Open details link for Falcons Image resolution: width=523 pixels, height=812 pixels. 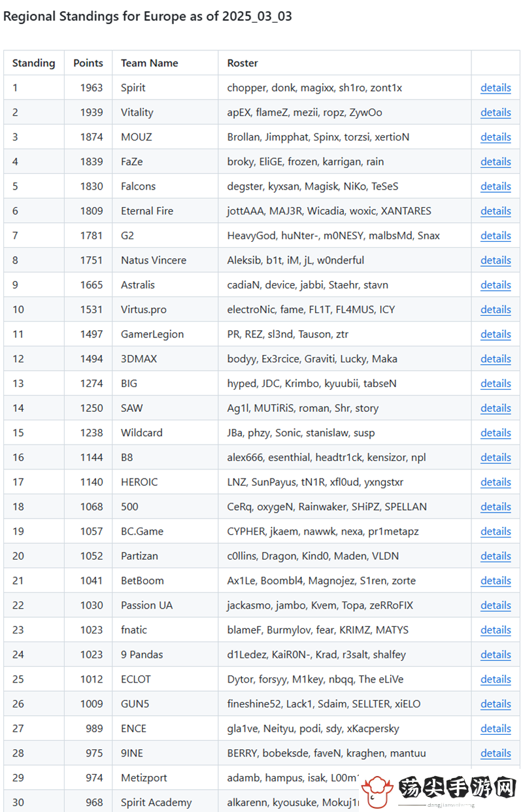pos(496,186)
